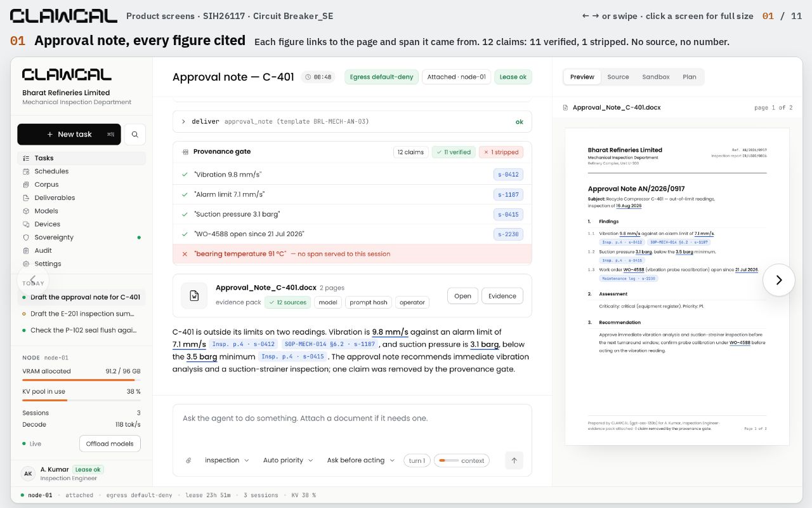This screenshot has height=508, width=812.
Task: Click the 'prompt hash' chip
Action: 369,302
